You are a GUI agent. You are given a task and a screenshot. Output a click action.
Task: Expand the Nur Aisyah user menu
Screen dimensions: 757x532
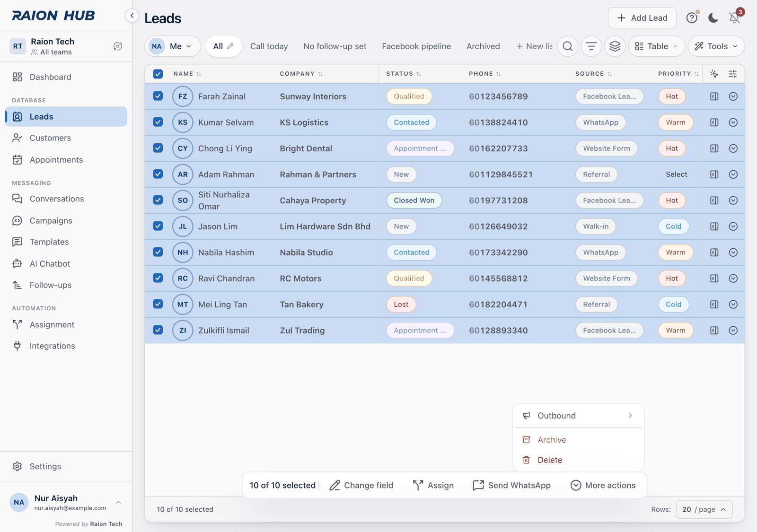click(66, 502)
